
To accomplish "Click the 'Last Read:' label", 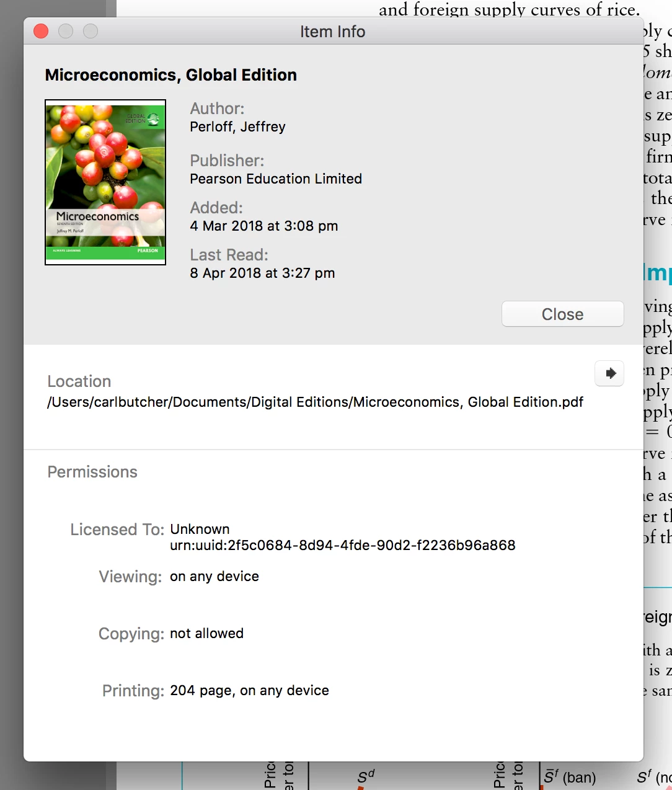I will (x=229, y=255).
